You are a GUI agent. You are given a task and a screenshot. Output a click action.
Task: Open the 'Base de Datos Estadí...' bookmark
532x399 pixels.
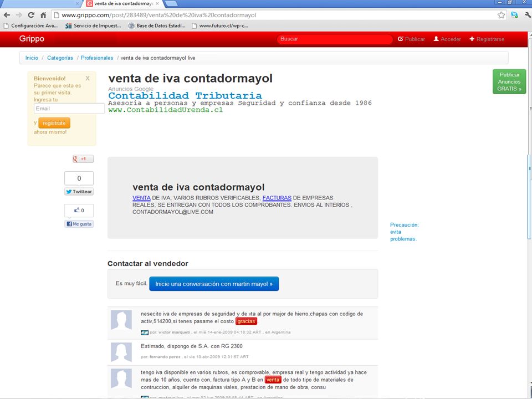[x=157, y=26]
